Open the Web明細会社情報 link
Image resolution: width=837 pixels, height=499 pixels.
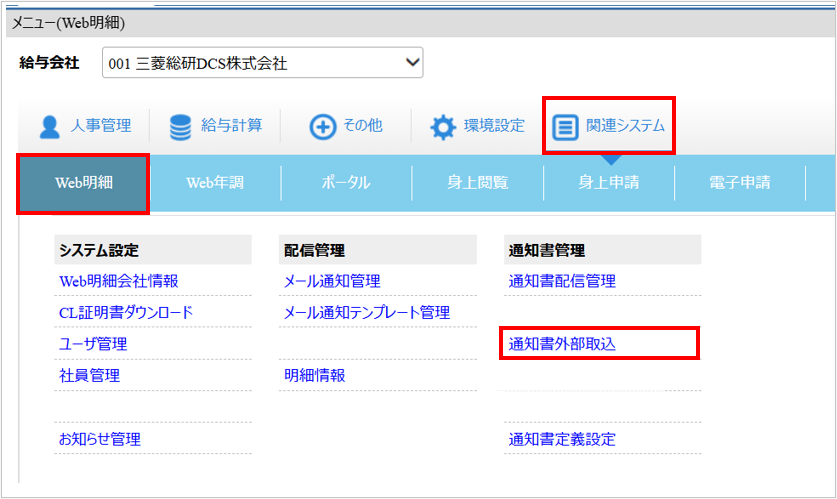(x=119, y=281)
